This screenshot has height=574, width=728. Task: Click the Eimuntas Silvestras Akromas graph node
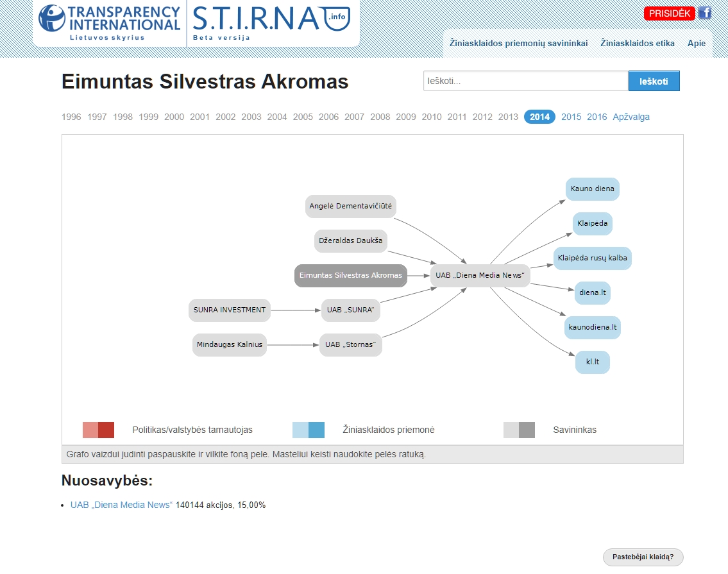point(351,275)
